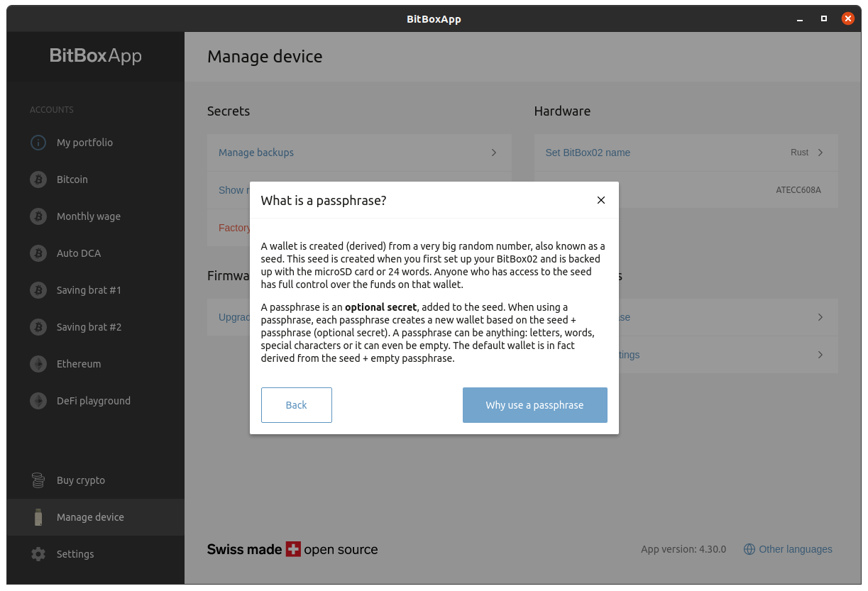Click the chevron in the passphrase row
Image resolution: width=868 pixels, height=591 pixels.
820,317
